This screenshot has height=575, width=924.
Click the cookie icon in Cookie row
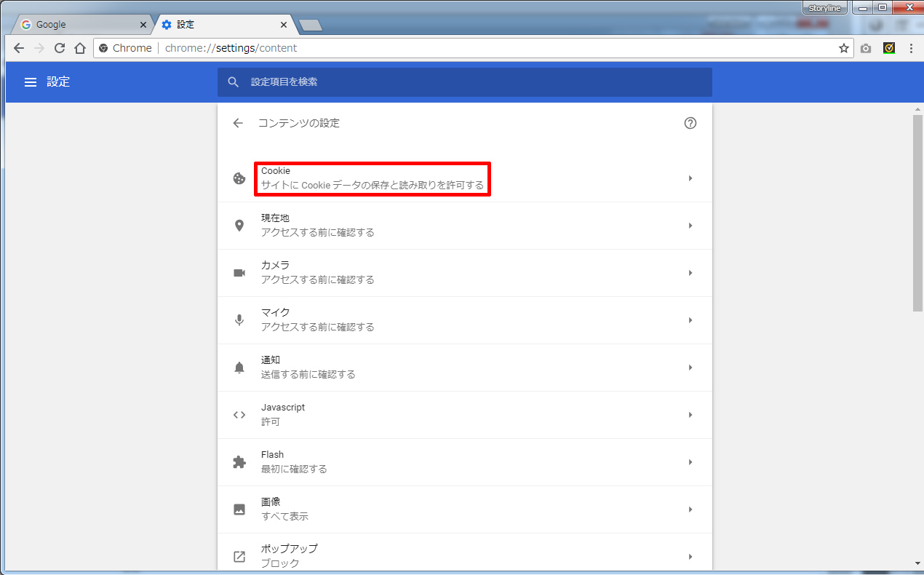pyautogui.click(x=239, y=178)
